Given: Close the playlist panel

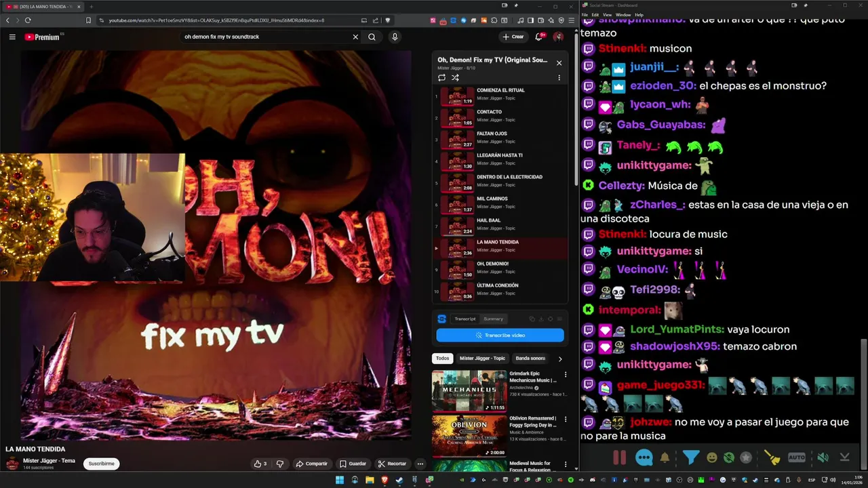Looking at the screenshot, I should 559,62.
